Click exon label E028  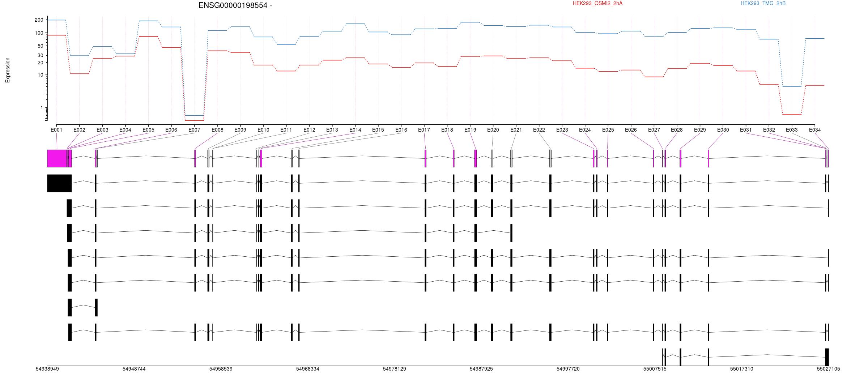pyautogui.click(x=677, y=130)
